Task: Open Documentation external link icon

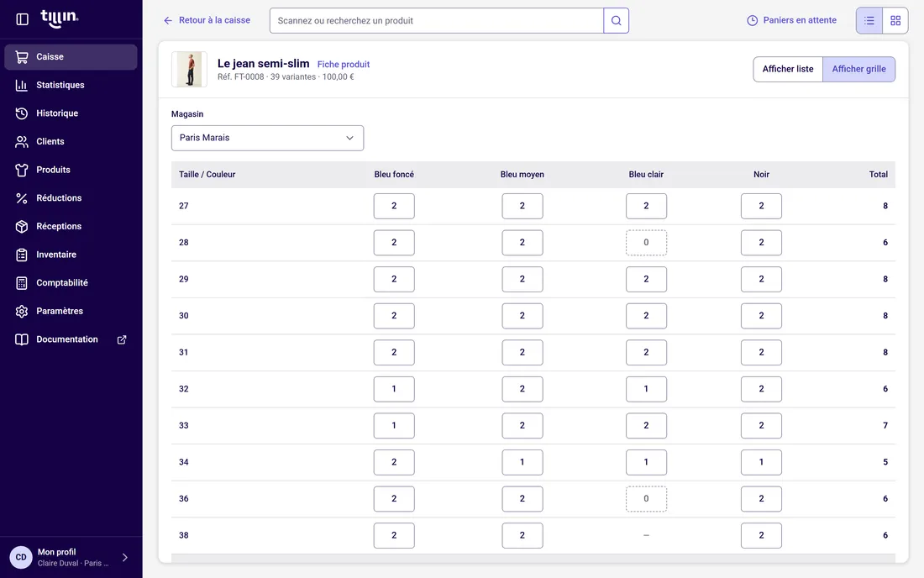Action: [122, 339]
